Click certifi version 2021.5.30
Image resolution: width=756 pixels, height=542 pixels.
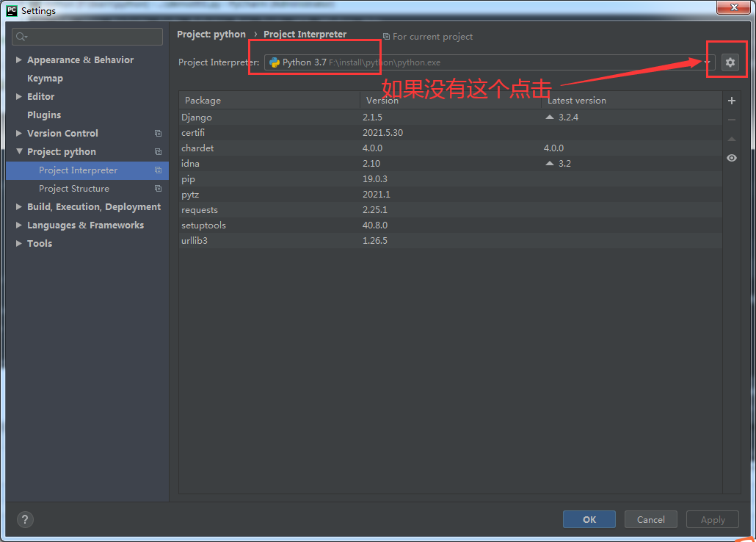pos(383,133)
